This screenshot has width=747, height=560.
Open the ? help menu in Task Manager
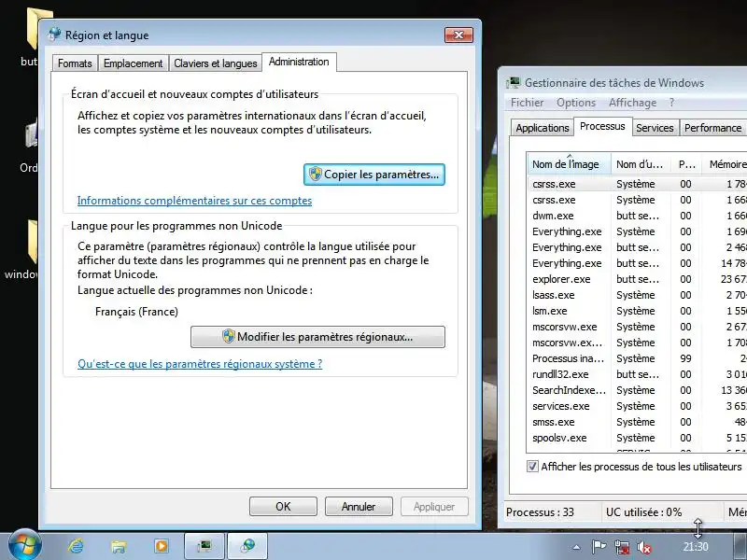(671, 103)
